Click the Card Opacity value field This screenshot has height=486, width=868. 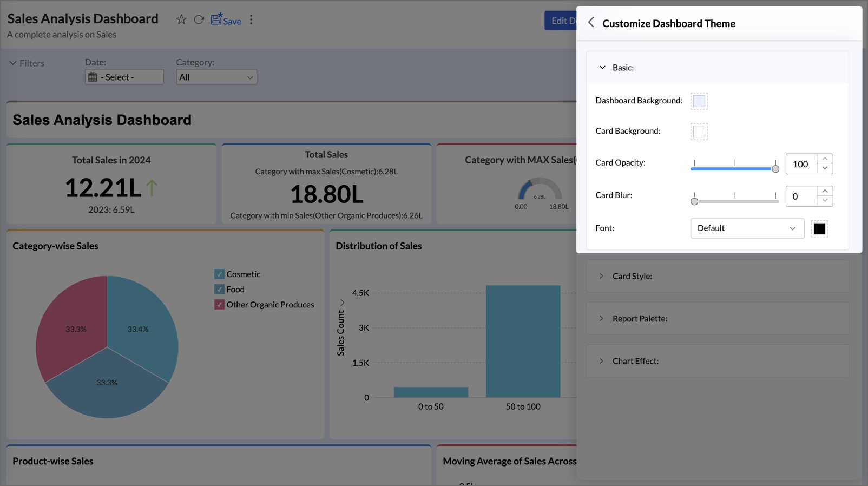[x=800, y=164]
